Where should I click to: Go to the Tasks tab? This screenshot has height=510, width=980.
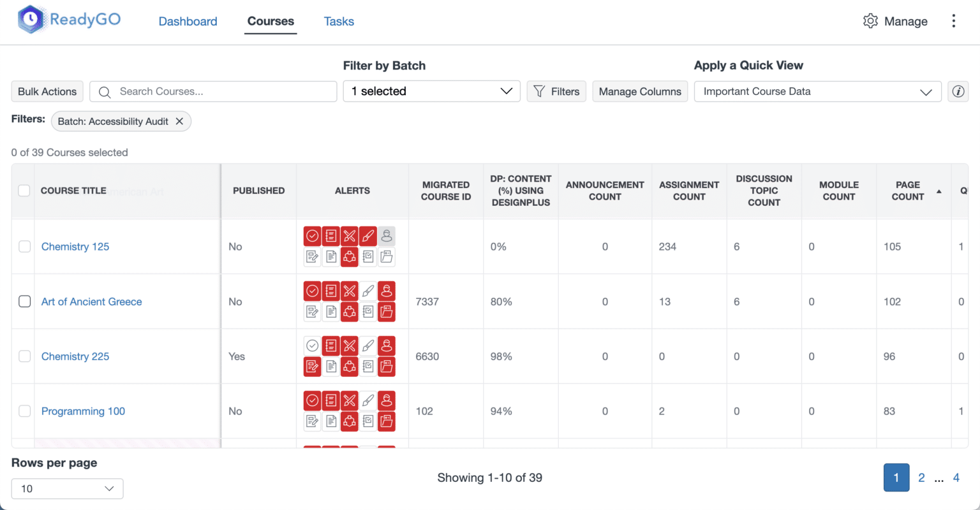(x=339, y=22)
